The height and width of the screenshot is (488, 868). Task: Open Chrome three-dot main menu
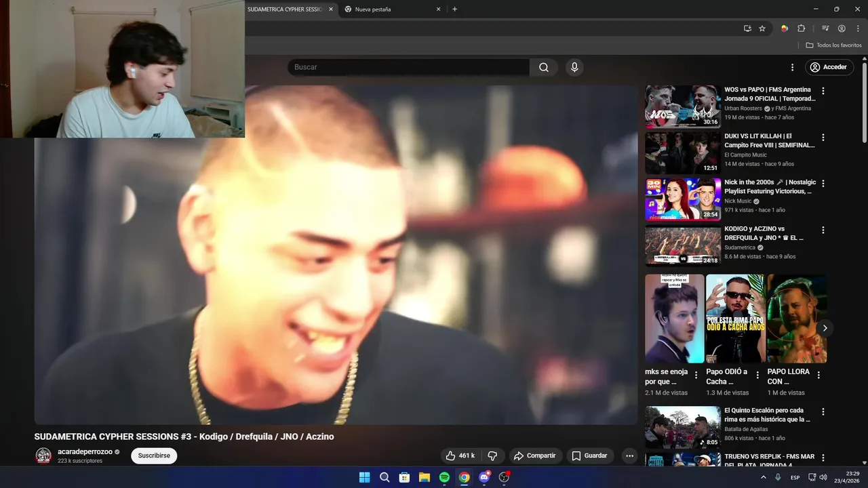(858, 28)
